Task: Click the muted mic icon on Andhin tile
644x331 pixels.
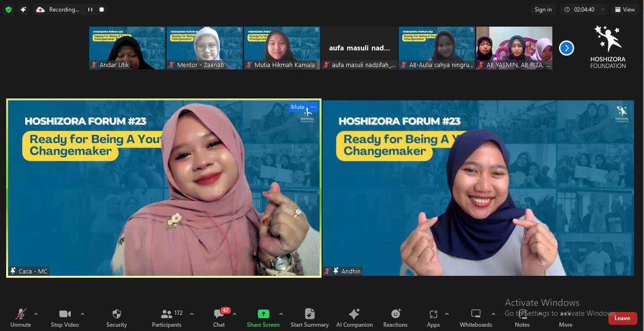Action: point(328,271)
